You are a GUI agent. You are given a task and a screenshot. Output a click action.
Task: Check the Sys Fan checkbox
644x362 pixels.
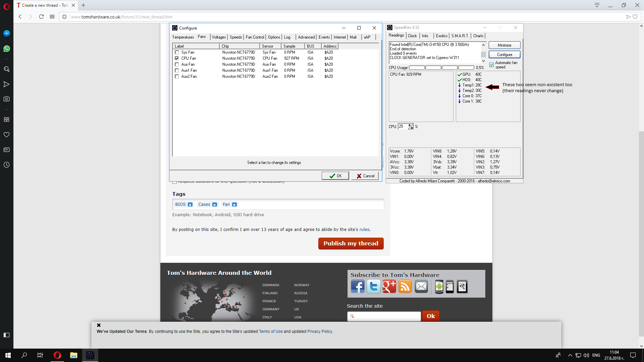[x=177, y=52]
